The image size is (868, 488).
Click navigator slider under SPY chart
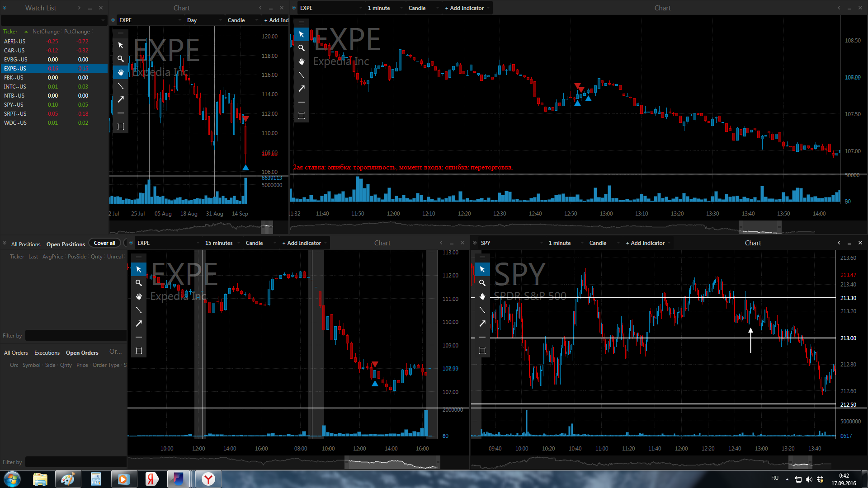[x=800, y=462]
